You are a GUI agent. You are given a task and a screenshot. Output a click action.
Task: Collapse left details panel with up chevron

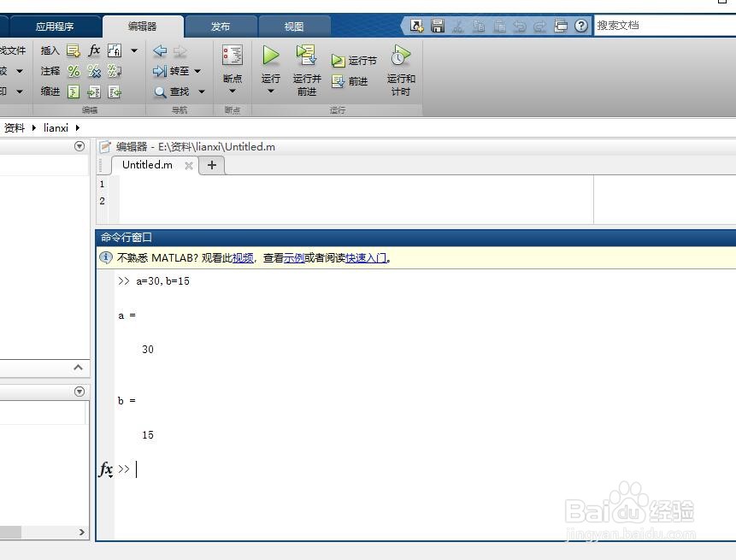[79, 367]
